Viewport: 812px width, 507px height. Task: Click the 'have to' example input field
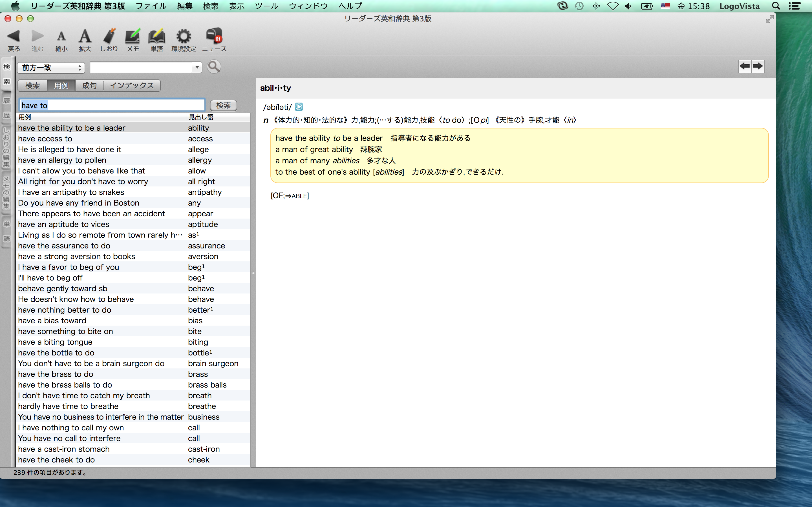(x=112, y=105)
